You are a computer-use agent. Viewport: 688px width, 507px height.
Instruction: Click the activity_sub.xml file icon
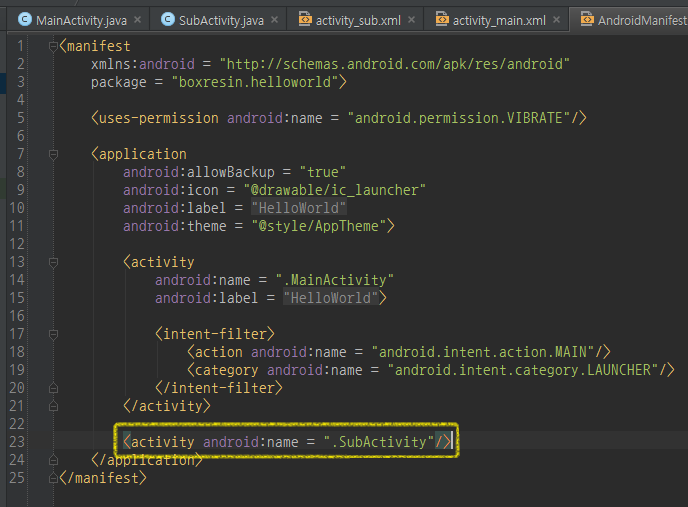click(305, 19)
